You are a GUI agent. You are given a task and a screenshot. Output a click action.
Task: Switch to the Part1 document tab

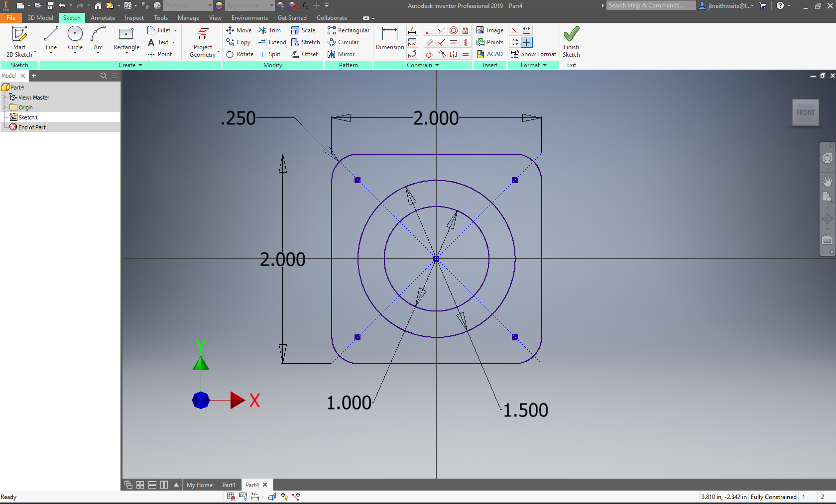pyautogui.click(x=229, y=485)
